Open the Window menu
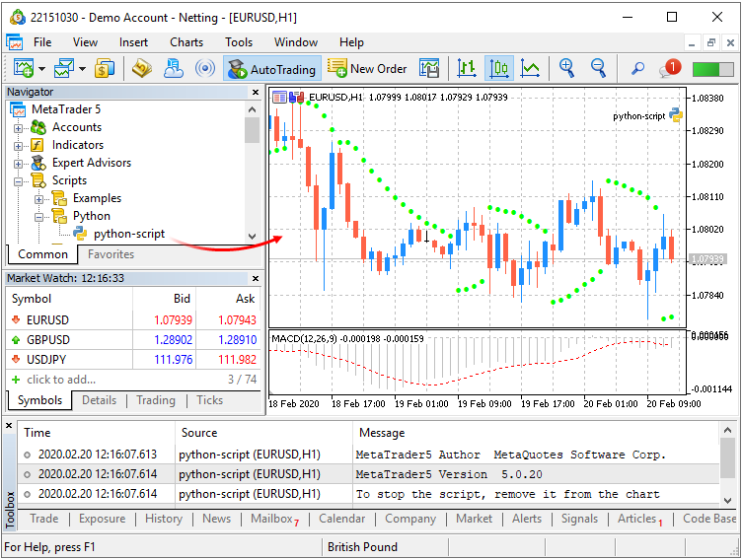This screenshot has height=560, width=743. (296, 42)
